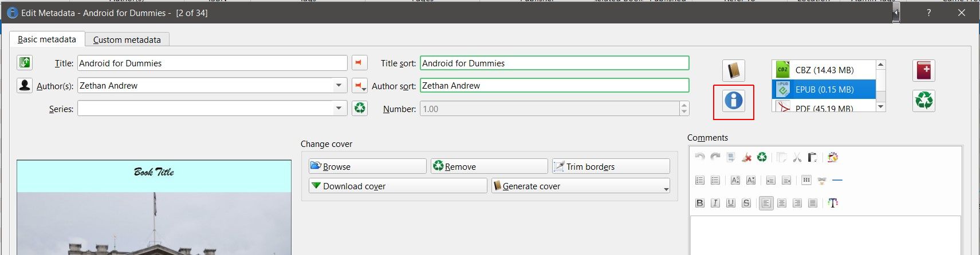The width and height of the screenshot is (980, 255).
Task: Clear comments using green recycle toolbar icon
Action: tap(762, 157)
